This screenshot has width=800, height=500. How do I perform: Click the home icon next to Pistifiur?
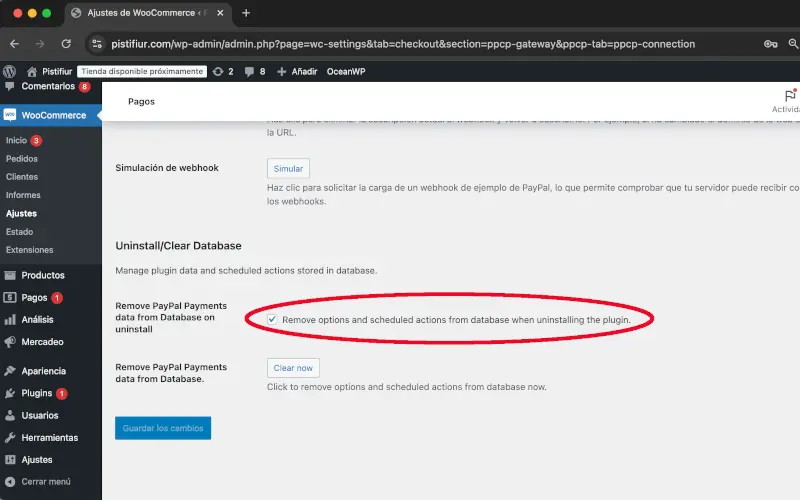coord(32,71)
